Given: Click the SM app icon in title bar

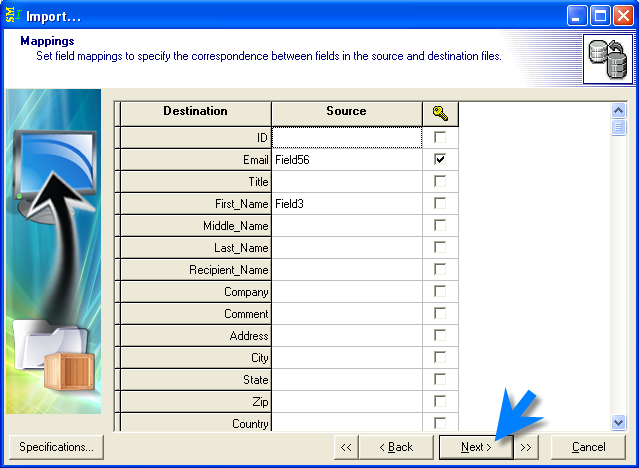Looking at the screenshot, I should 13,15.
